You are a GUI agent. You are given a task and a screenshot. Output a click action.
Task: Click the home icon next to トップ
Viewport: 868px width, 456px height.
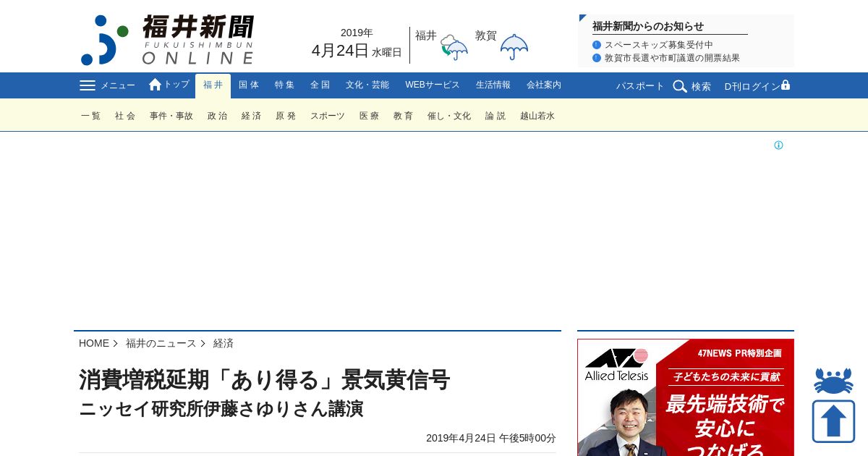155,85
